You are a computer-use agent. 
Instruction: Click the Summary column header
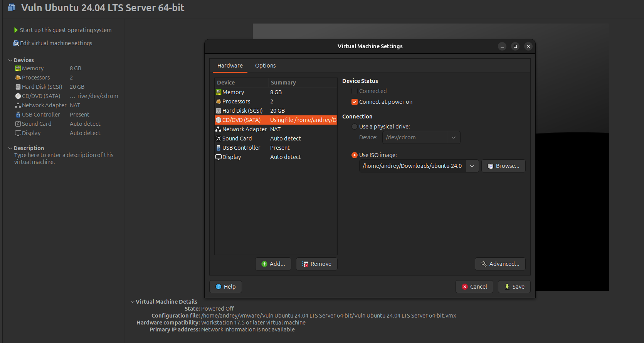coord(303,83)
